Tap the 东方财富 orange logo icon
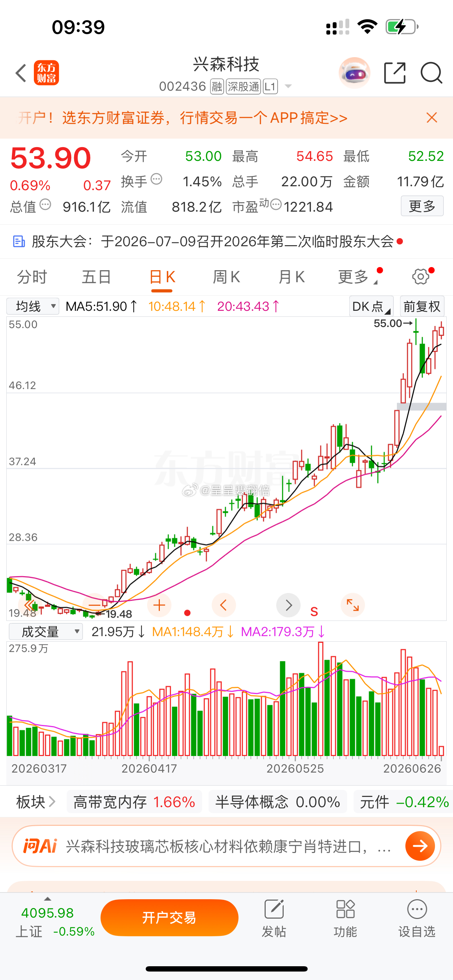Image resolution: width=453 pixels, height=980 pixels. 47,73
